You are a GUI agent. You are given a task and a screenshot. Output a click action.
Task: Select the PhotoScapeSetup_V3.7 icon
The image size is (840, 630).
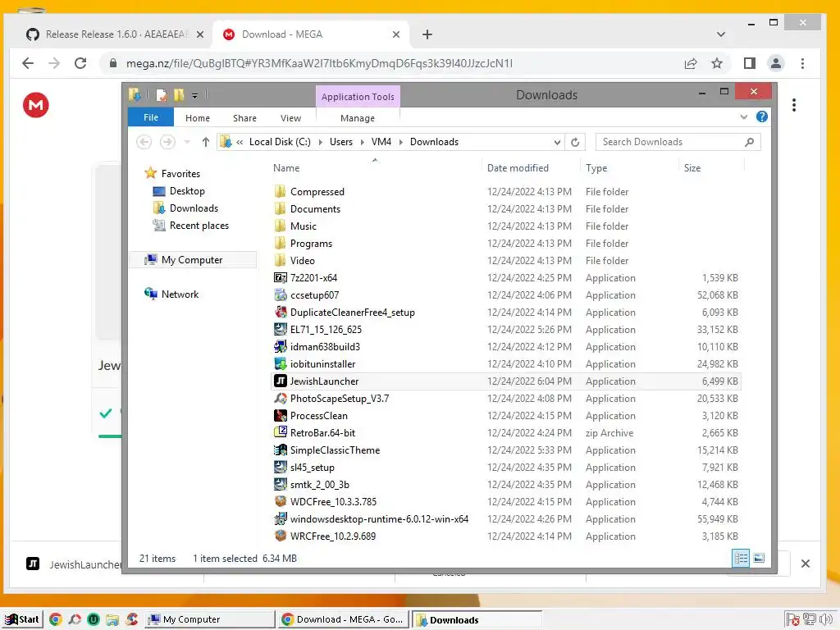(281, 398)
